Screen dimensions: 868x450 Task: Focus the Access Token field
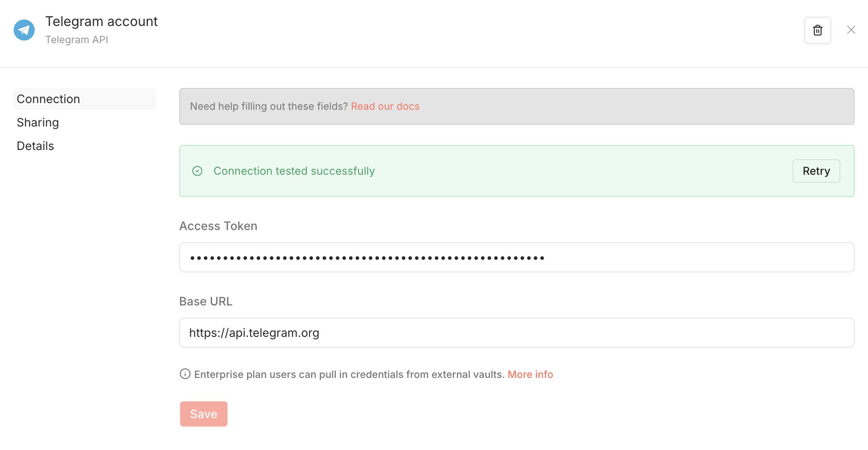pos(516,257)
